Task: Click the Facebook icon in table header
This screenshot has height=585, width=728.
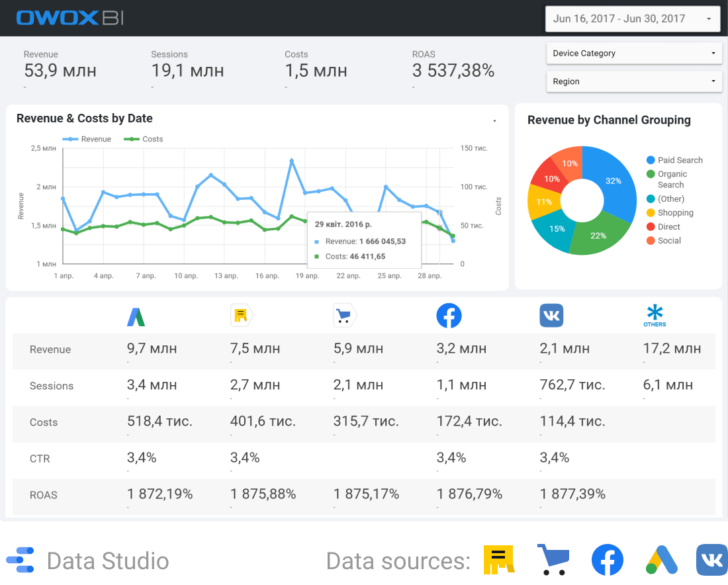Action: (x=449, y=316)
